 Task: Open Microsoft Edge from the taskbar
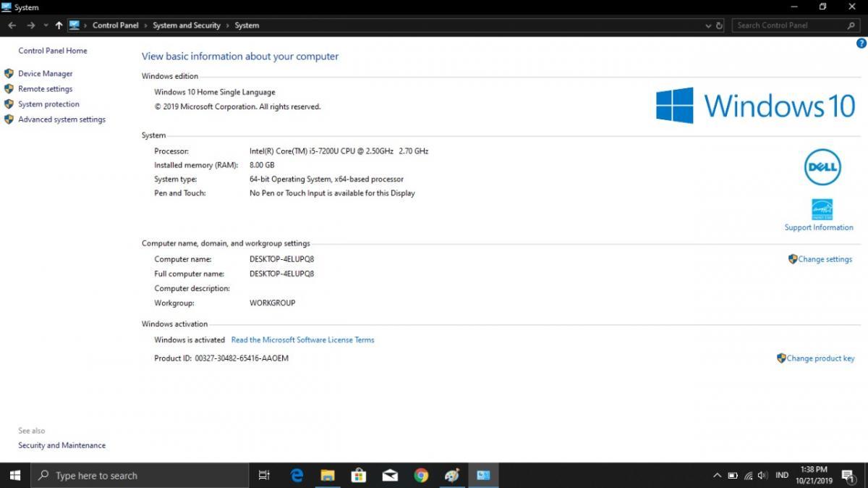[297, 476]
